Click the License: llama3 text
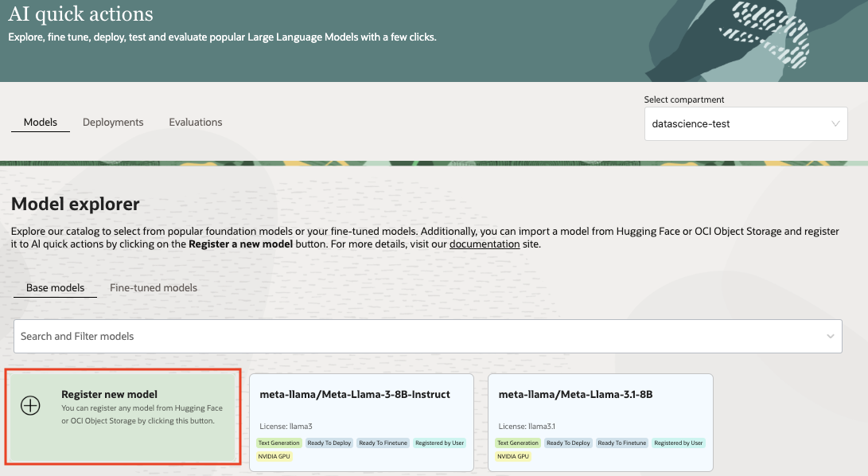This screenshot has width=868, height=476. 286,426
